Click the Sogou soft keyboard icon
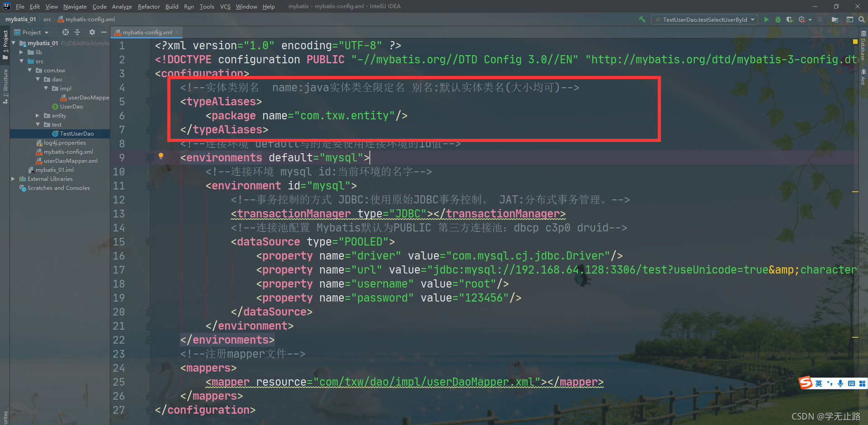868x425 pixels. [x=851, y=383]
